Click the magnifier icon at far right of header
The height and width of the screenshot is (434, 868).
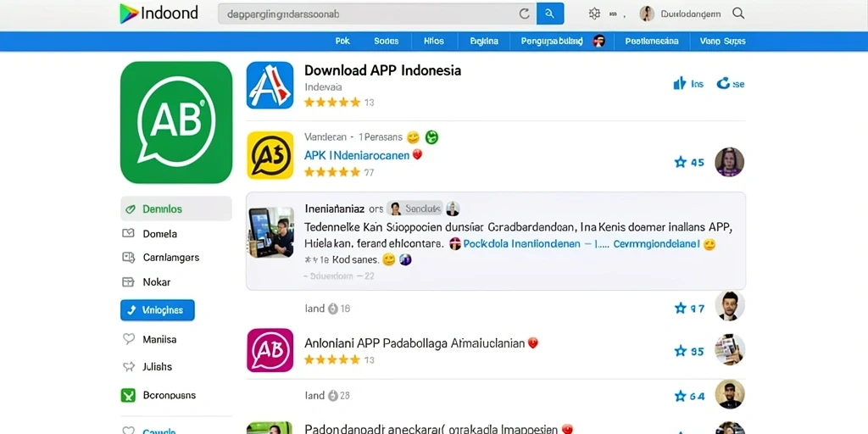(738, 14)
